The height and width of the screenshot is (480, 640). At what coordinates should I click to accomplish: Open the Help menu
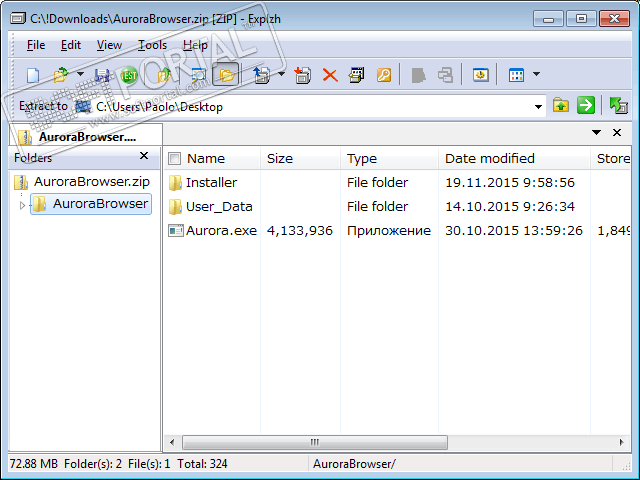(x=195, y=45)
